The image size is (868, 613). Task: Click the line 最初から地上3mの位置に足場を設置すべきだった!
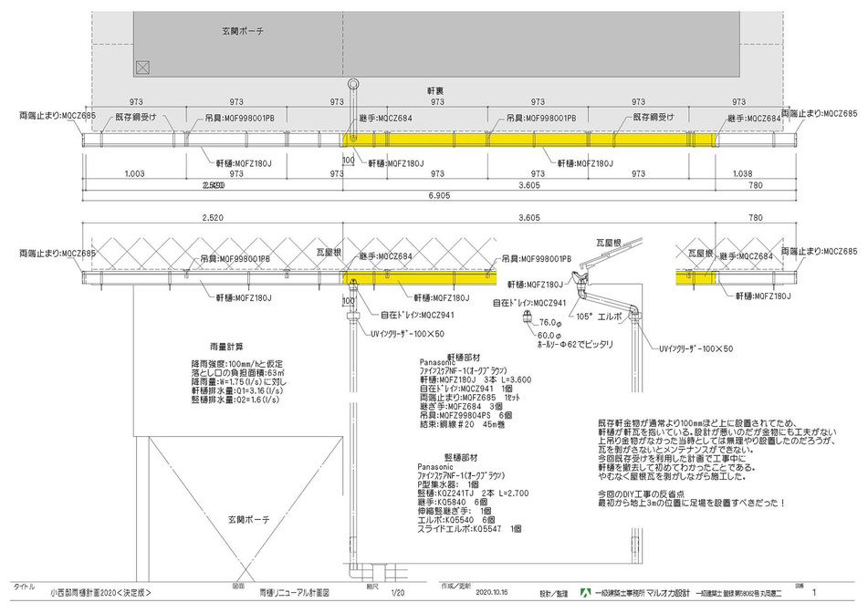[x=692, y=503]
